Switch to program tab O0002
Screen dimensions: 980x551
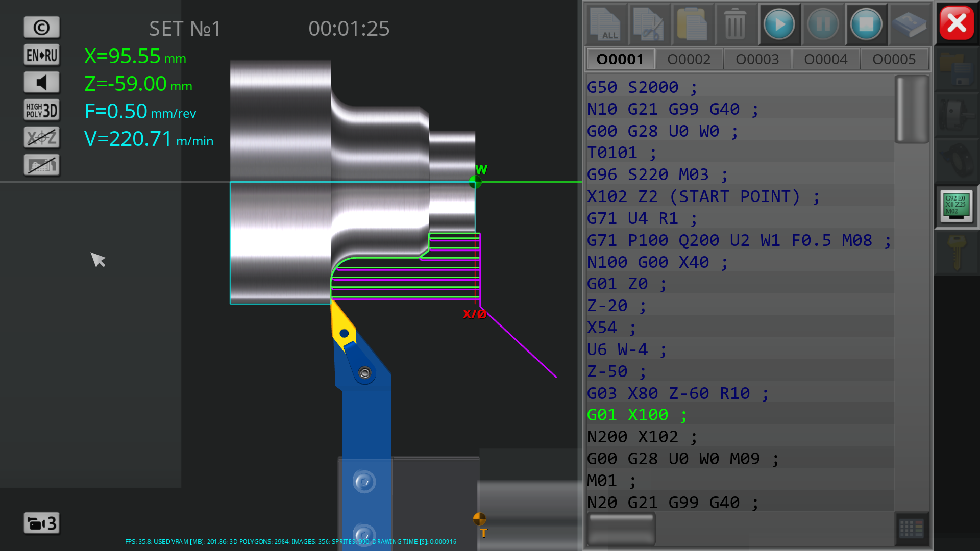(x=689, y=59)
